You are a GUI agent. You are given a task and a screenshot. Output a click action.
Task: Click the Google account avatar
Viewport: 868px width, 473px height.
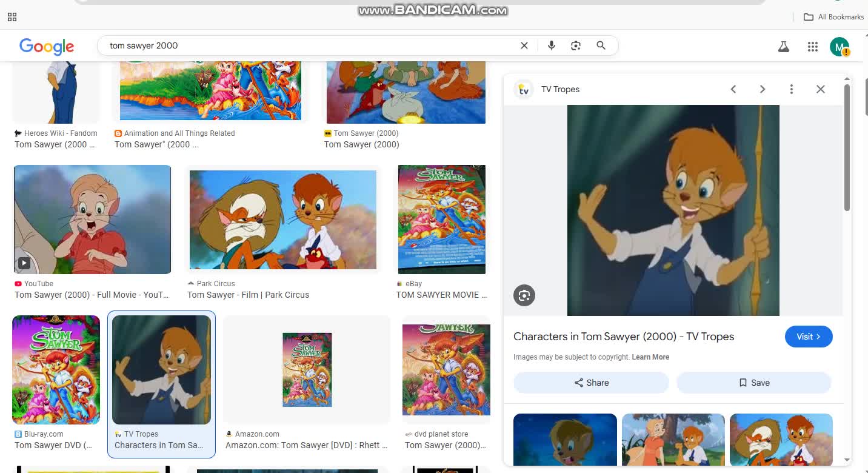(x=839, y=47)
